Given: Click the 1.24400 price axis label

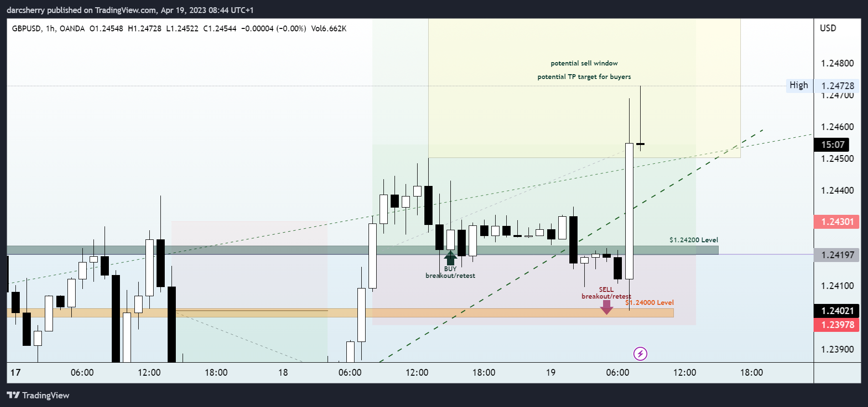Looking at the screenshot, I should (837, 190).
